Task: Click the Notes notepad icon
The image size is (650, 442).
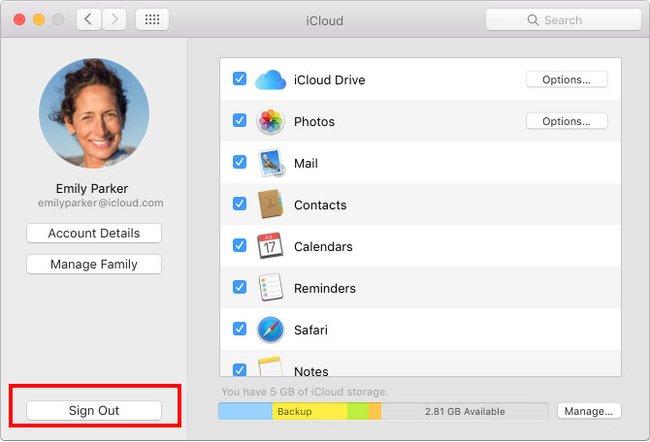Action: 270,367
